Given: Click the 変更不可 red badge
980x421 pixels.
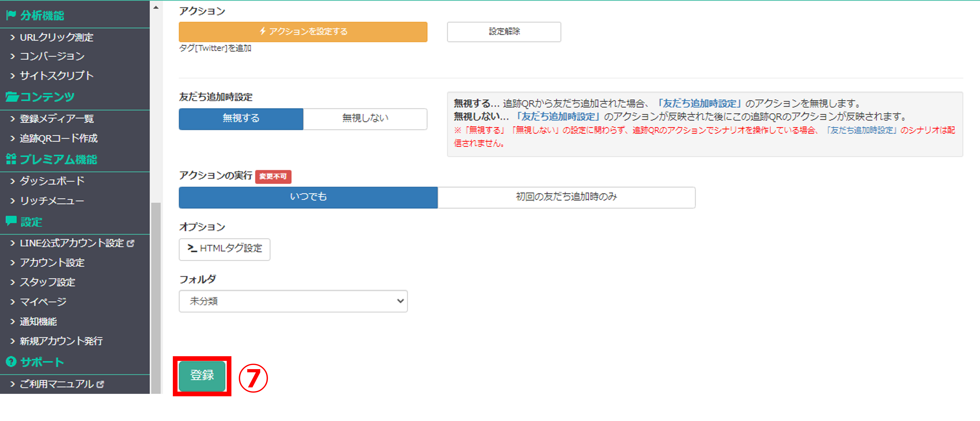Looking at the screenshot, I should tap(273, 177).
